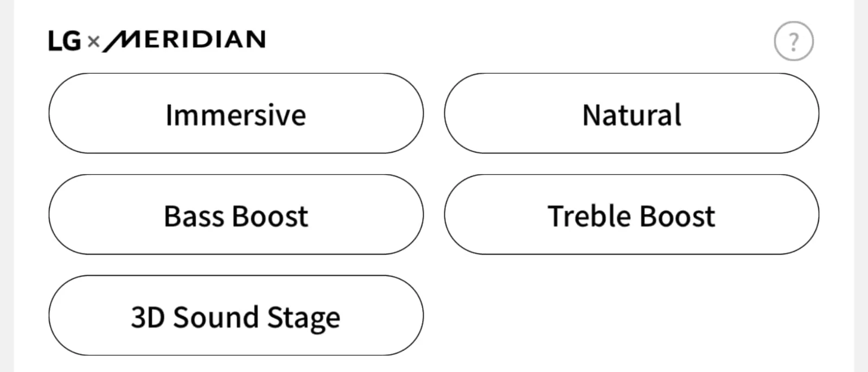This screenshot has height=372, width=868.
Task: Choose the Natural equalizer preset
Action: 631,114
